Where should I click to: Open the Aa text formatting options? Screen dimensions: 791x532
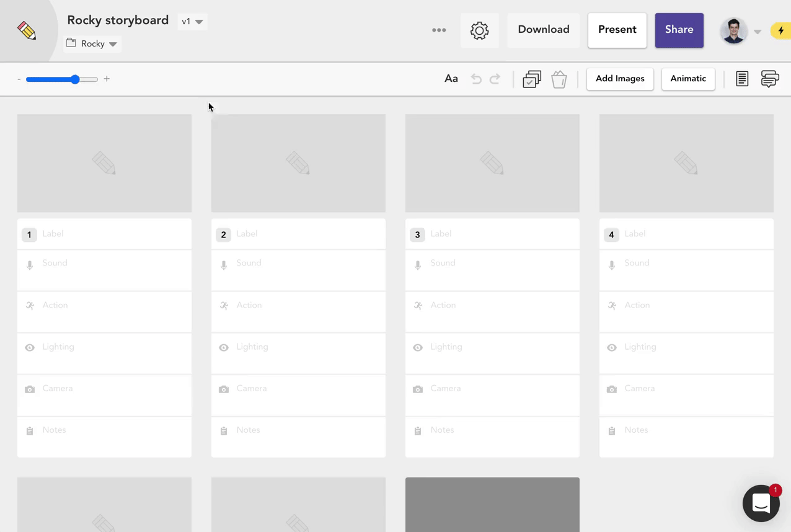[x=451, y=79]
